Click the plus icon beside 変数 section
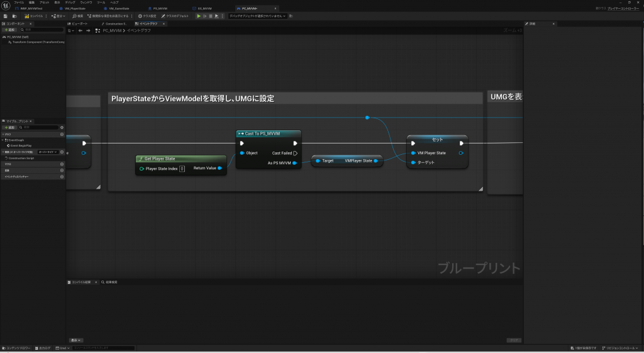Screen dimensions: 644x353 point(62,171)
